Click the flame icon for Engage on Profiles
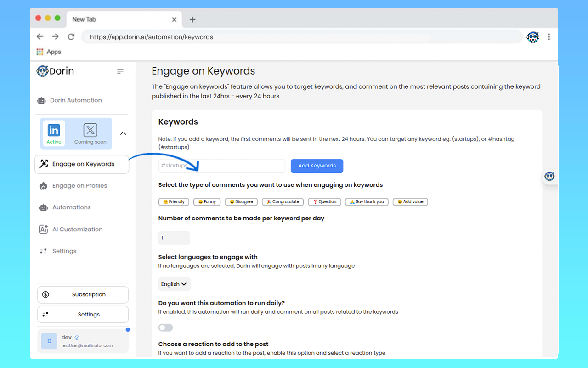The width and height of the screenshot is (588, 368). point(43,186)
